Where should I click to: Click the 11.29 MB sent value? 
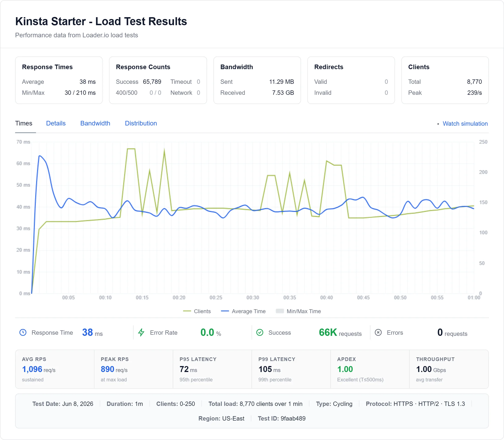[281, 82]
